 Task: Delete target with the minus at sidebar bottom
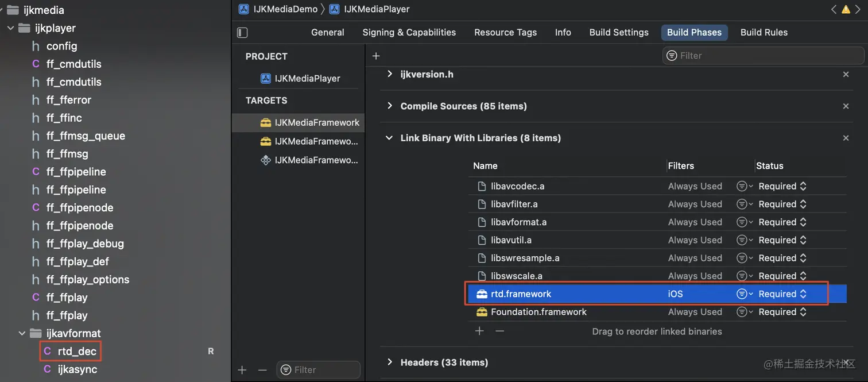click(x=262, y=370)
